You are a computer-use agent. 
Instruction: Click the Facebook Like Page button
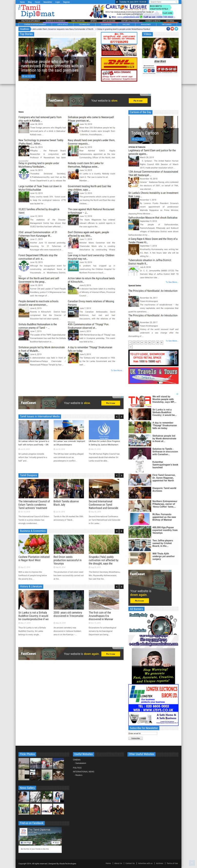[26, 843]
